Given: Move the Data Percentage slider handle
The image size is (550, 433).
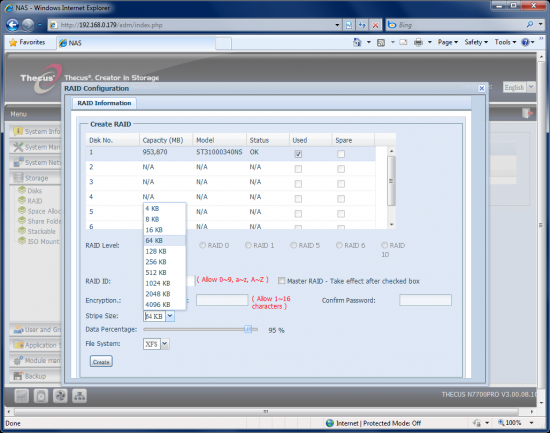Looking at the screenshot, I should click(x=248, y=329).
